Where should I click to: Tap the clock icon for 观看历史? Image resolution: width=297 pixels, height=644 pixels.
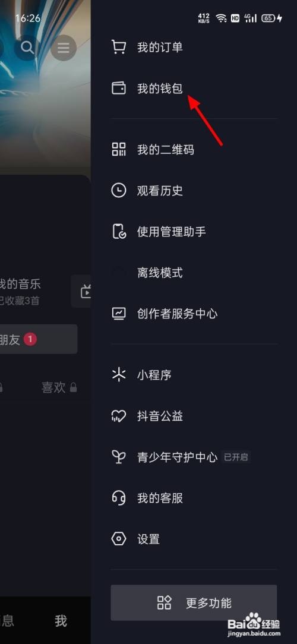(119, 191)
